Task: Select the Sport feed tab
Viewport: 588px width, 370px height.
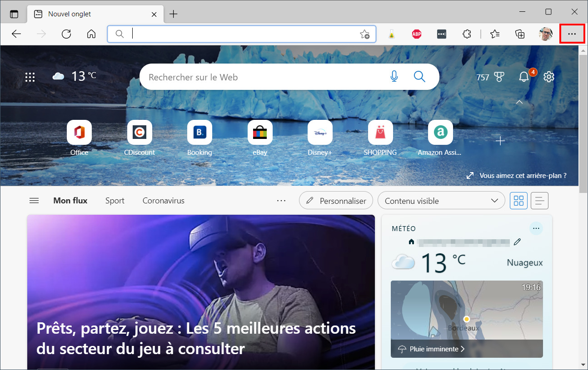Action: pos(115,201)
